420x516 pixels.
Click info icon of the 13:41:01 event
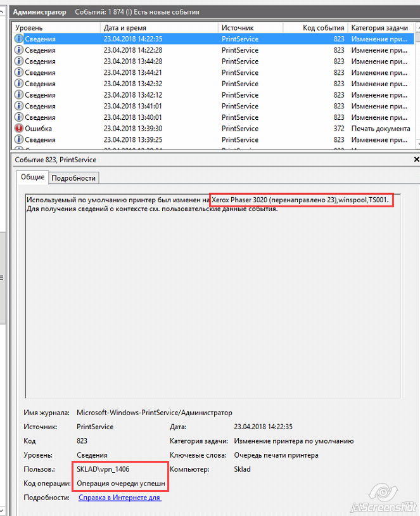(19, 106)
